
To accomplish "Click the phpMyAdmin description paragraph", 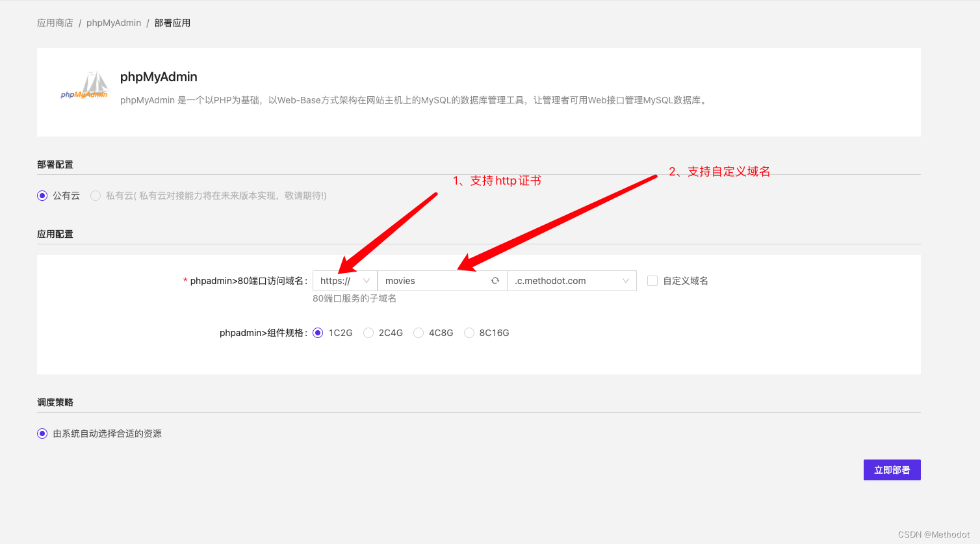I will click(x=414, y=100).
